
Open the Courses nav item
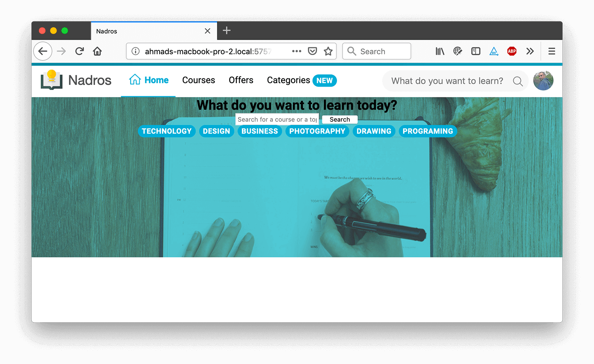coord(198,80)
